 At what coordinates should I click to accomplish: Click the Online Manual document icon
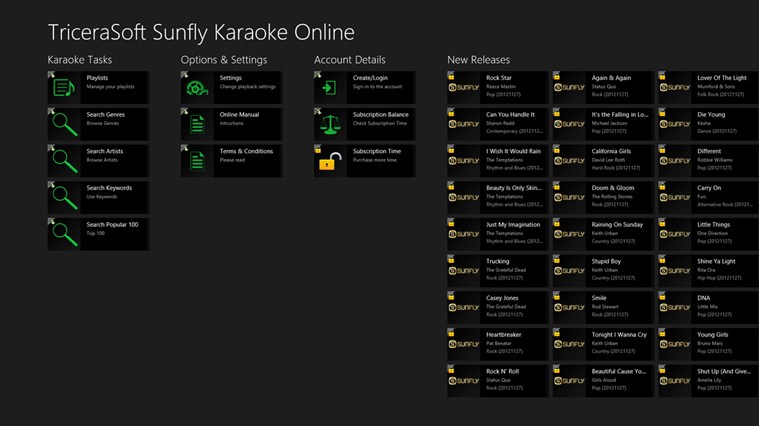(x=197, y=124)
